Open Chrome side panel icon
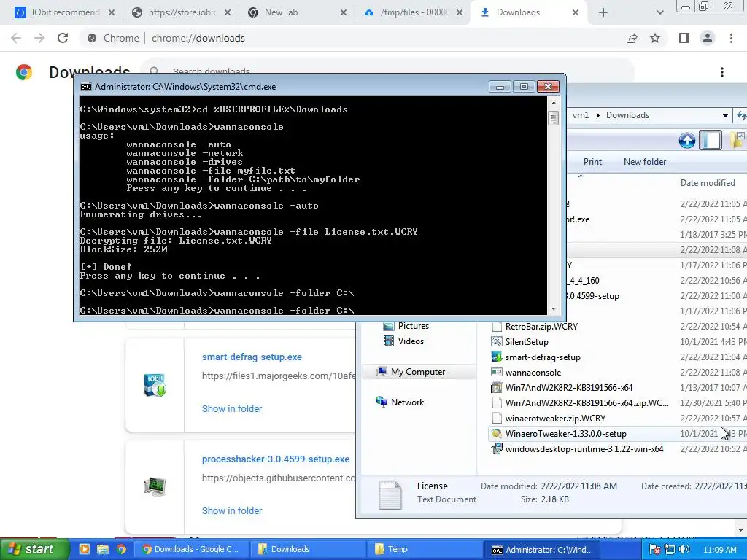Screen dimensions: 747x560 pyautogui.click(x=684, y=38)
